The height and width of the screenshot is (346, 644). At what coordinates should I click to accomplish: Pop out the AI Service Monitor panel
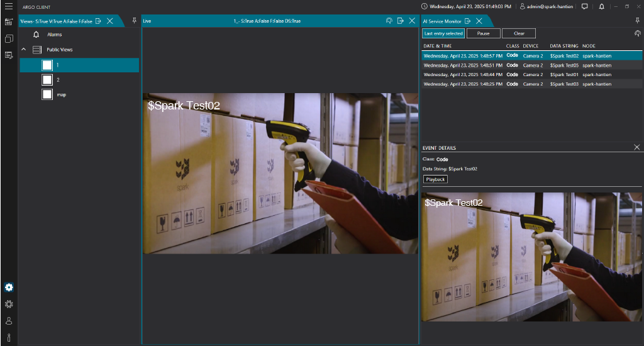tap(467, 21)
